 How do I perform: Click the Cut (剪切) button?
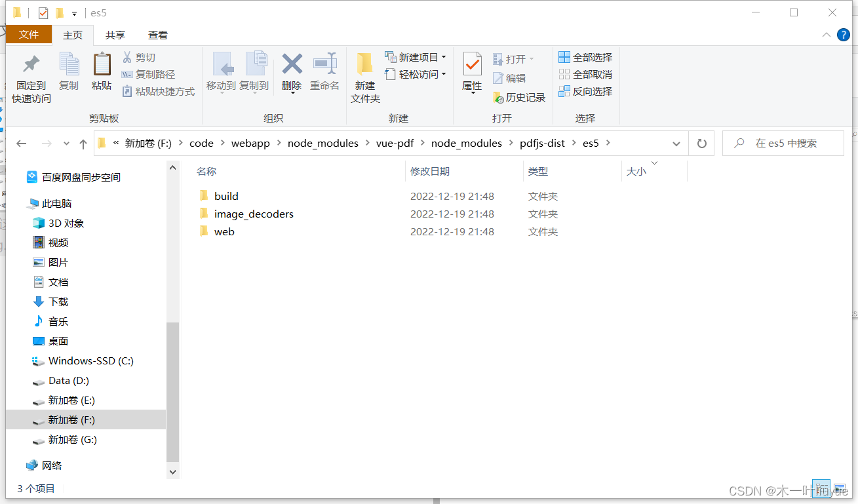(139, 58)
